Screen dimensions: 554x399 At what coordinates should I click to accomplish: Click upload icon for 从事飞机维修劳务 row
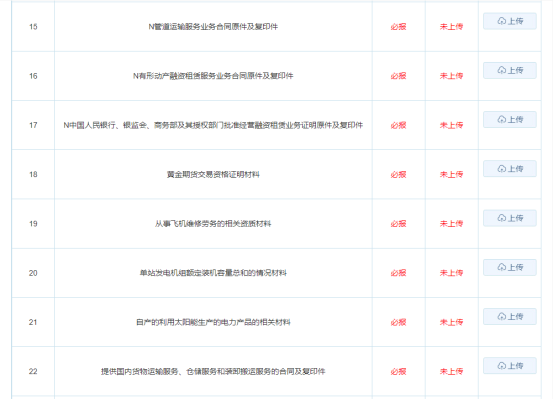tap(502, 218)
